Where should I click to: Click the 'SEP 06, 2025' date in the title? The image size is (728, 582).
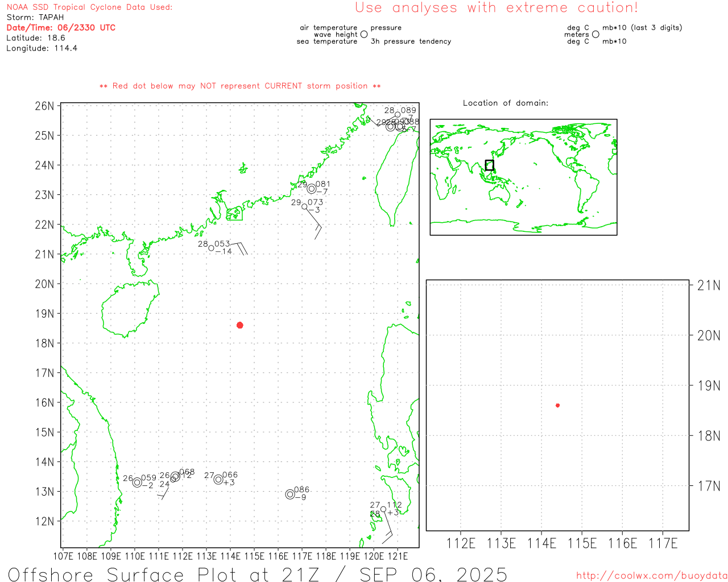pyautogui.click(x=433, y=574)
